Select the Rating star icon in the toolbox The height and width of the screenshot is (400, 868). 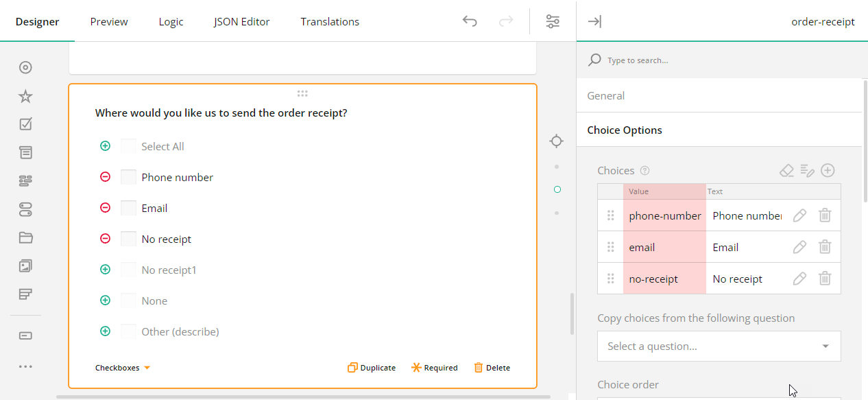pos(25,96)
